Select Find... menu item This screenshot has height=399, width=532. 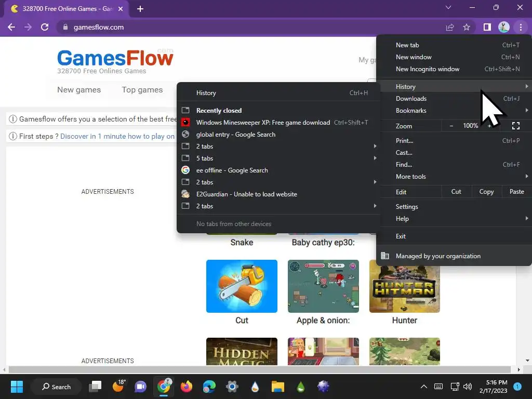click(454, 165)
